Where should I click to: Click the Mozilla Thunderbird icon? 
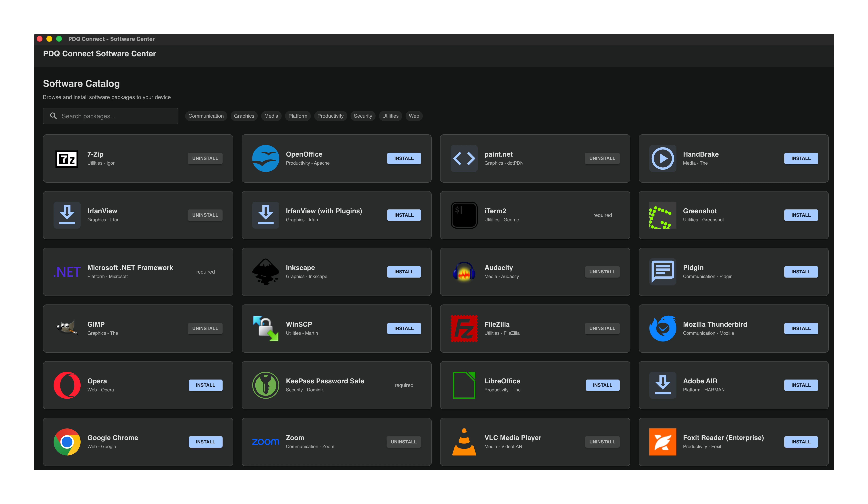click(x=662, y=329)
